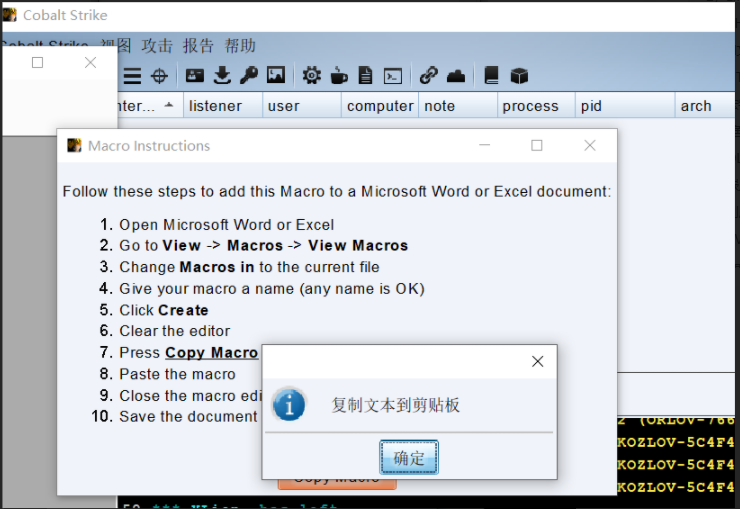Host a file using chain link icon
Image resolution: width=740 pixels, height=509 pixels.
429,75
